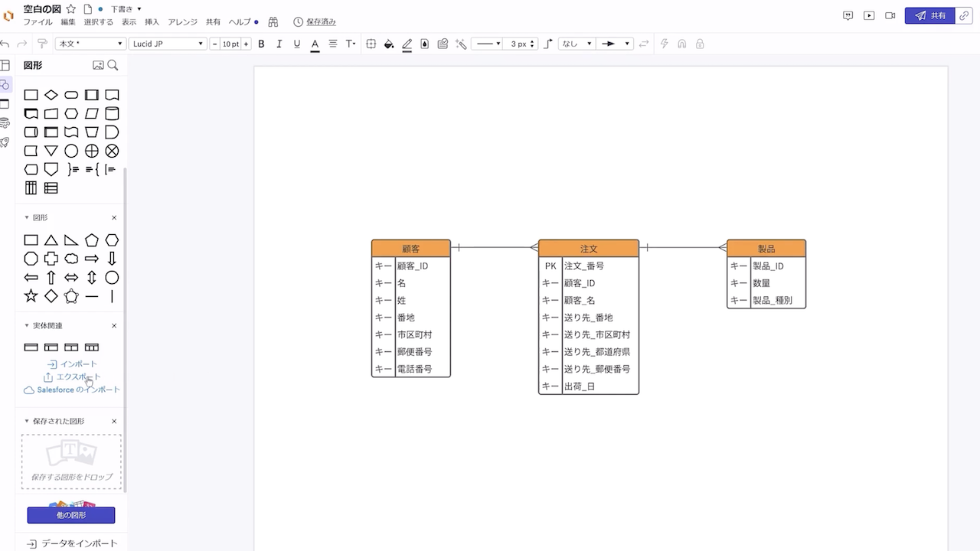The height and width of the screenshot is (551, 980).
Task: Open the アレンジ menu
Action: (x=183, y=21)
